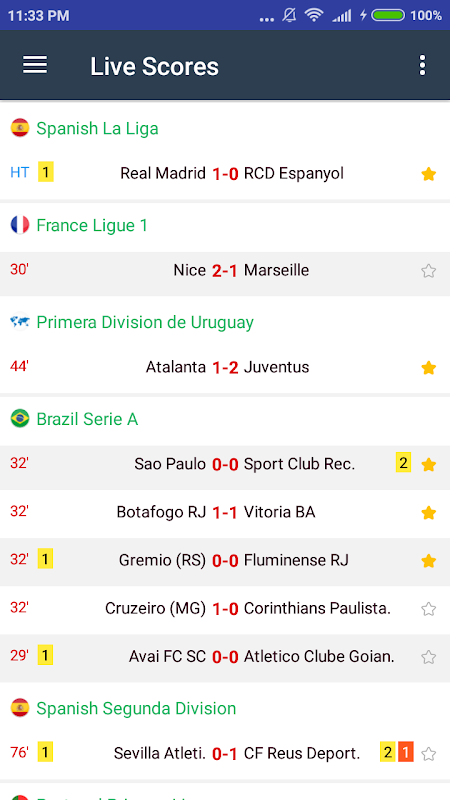
Task: Select the France Ligue 1 league title
Action: (x=92, y=225)
